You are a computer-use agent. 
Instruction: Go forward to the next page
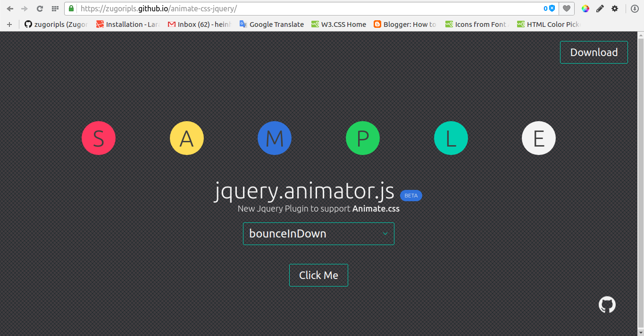(25, 8)
